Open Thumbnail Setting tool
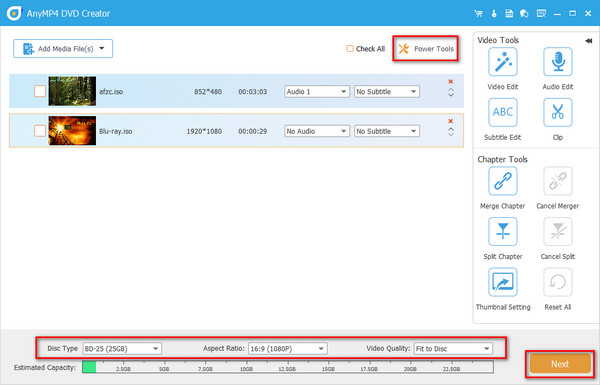 pyautogui.click(x=502, y=282)
